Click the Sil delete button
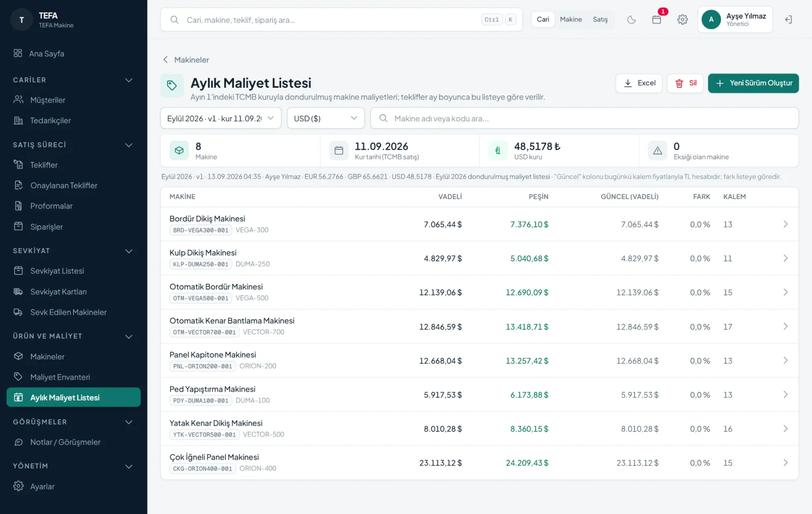This screenshot has height=514, width=812. click(685, 83)
